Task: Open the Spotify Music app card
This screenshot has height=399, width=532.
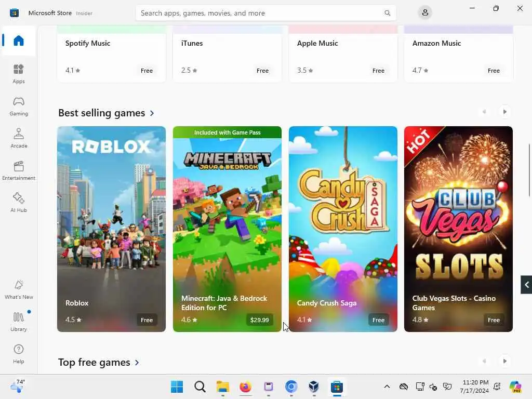Action: click(111, 54)
